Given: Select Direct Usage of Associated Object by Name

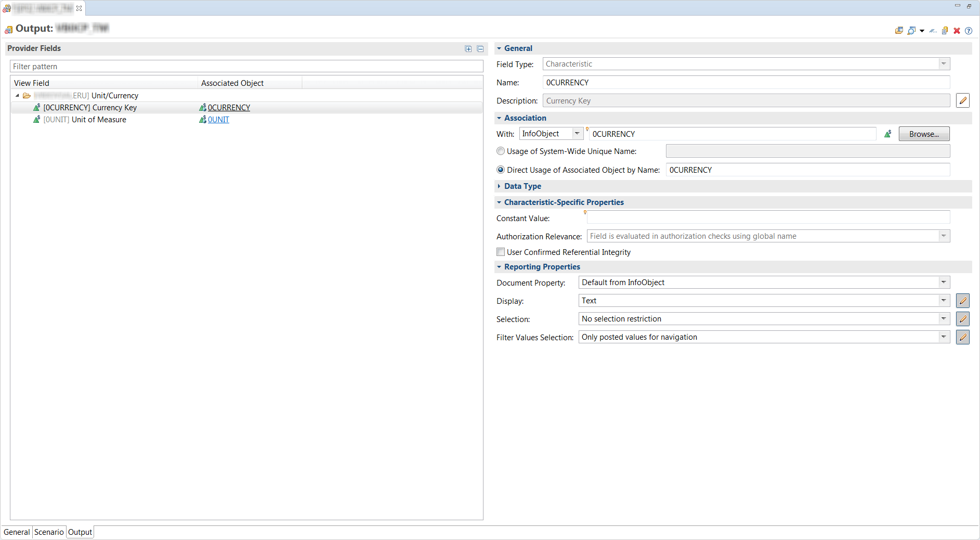Looking at the screenshot, I should 500,170.
